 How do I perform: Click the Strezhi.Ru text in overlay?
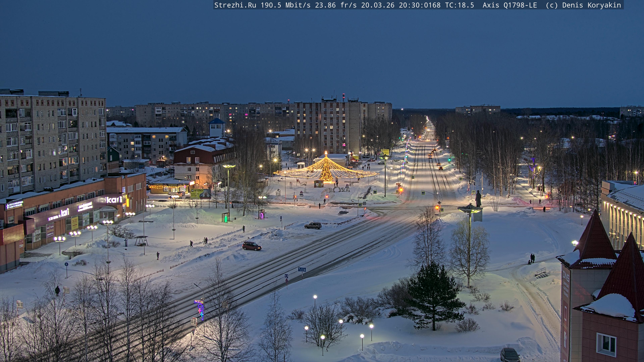pos(235,5)
